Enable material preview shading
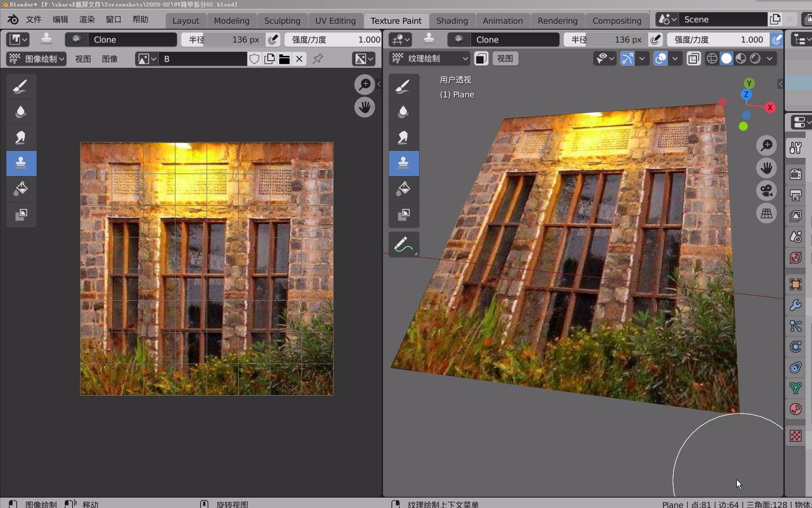The image size is (812, 508). [740, 59]
